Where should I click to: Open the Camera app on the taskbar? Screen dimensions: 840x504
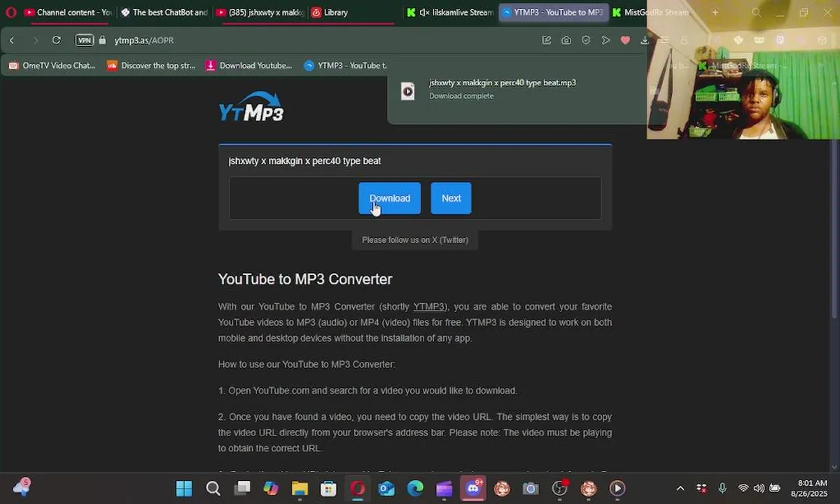point(531,489)
